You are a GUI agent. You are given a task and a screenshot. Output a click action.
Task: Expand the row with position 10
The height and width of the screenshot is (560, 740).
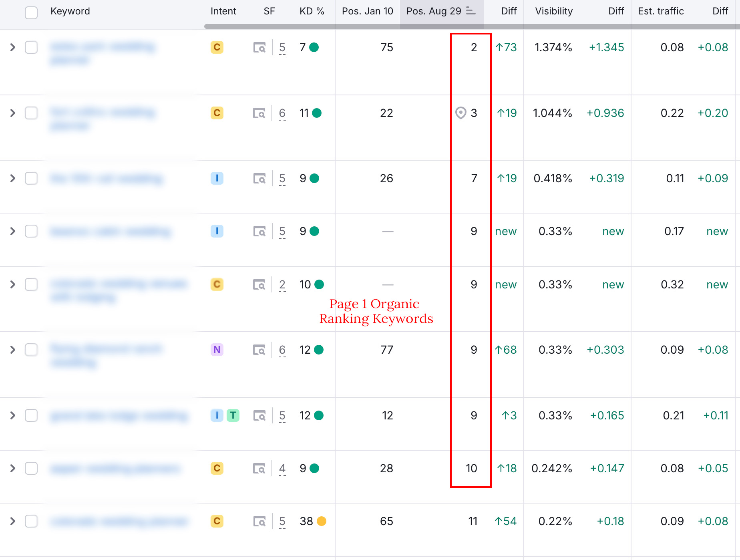point(13,468)
